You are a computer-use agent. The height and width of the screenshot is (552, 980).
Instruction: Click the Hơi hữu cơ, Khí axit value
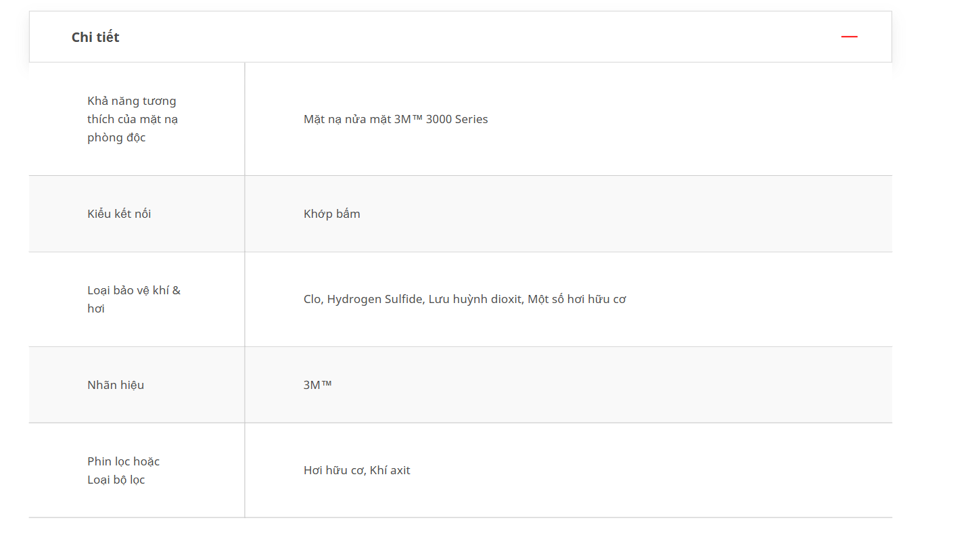click(x=357, y=470)
